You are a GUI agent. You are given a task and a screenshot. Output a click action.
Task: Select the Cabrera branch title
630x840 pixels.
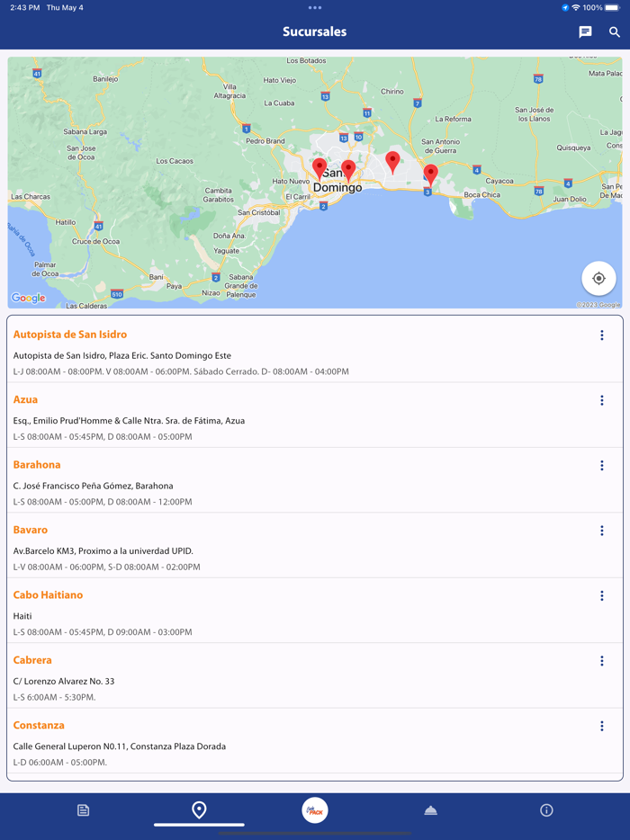tap(32, 660)
